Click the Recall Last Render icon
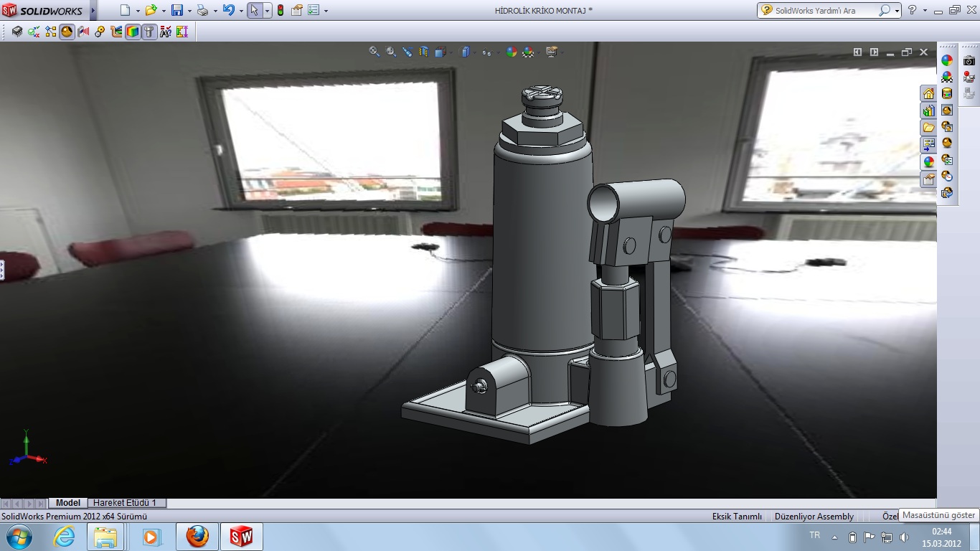Image resolution: width=980 pixels, height=551 pixels. [947, 193]
